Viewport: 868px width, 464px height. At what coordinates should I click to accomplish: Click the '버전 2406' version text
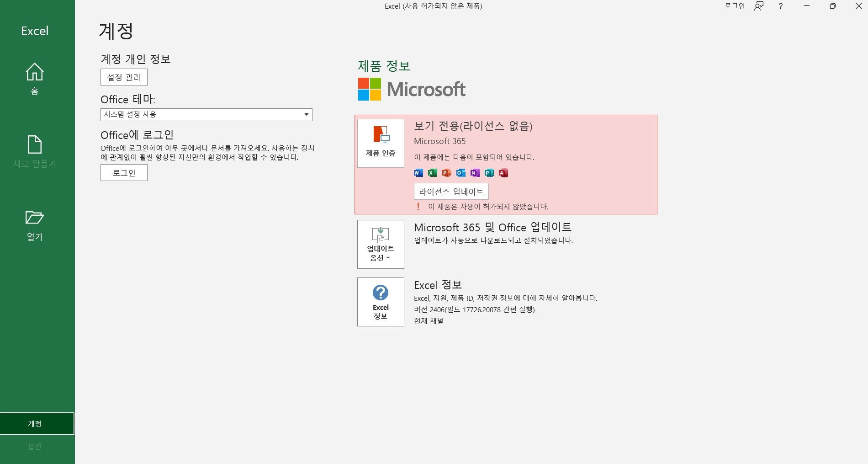[x=474, y=309]
